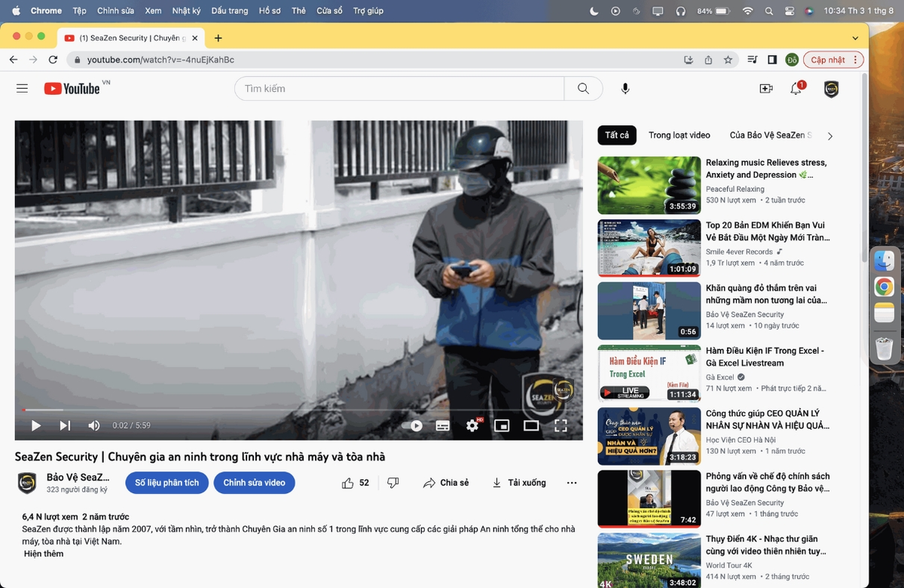This screenshot has height=588, width=904.
Task: Click the install/download icon in address bar
Action: [x=689, y=59]
